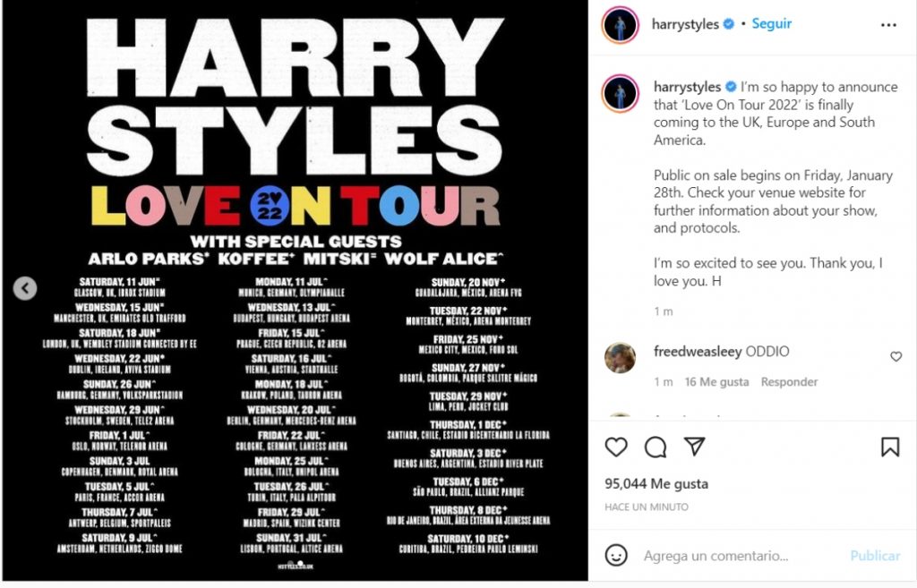Open the emoji picker in the comment bar
The image size is (917, 588).
click(x=618, y=555)
